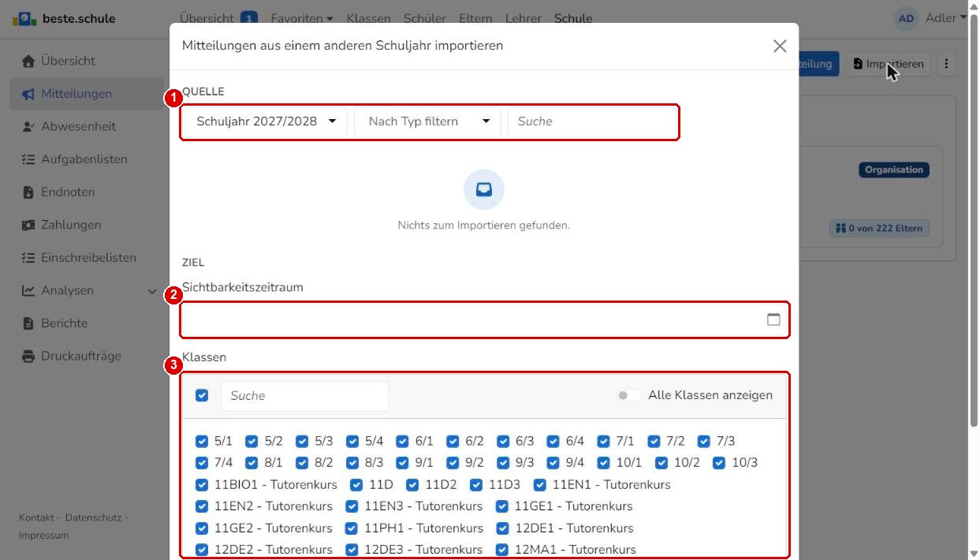The image size is (980, 560).
Task: Uncheck the 5/1 class checkbox
Action: 202,441
